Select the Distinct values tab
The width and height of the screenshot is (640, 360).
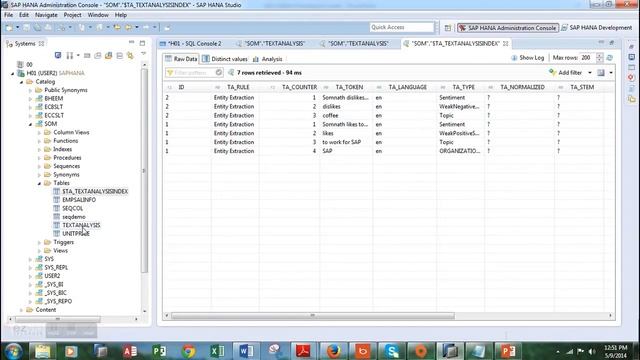(x=225, y=59)
